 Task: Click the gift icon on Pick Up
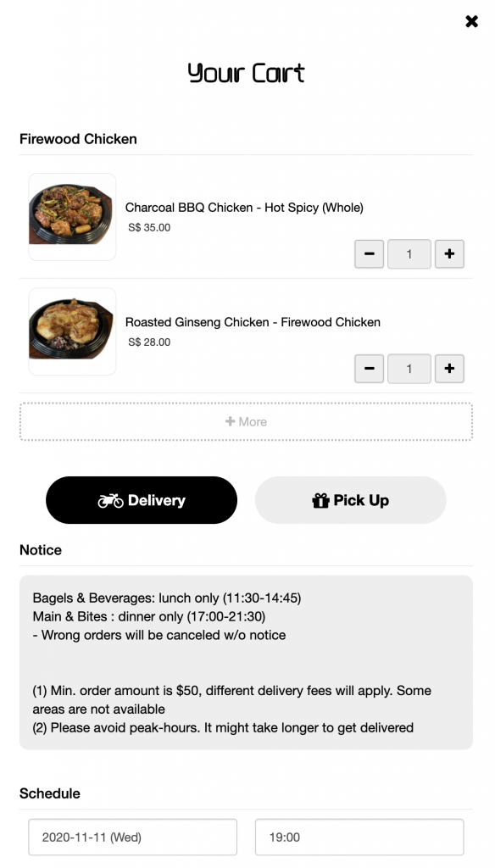coord(320,501)
